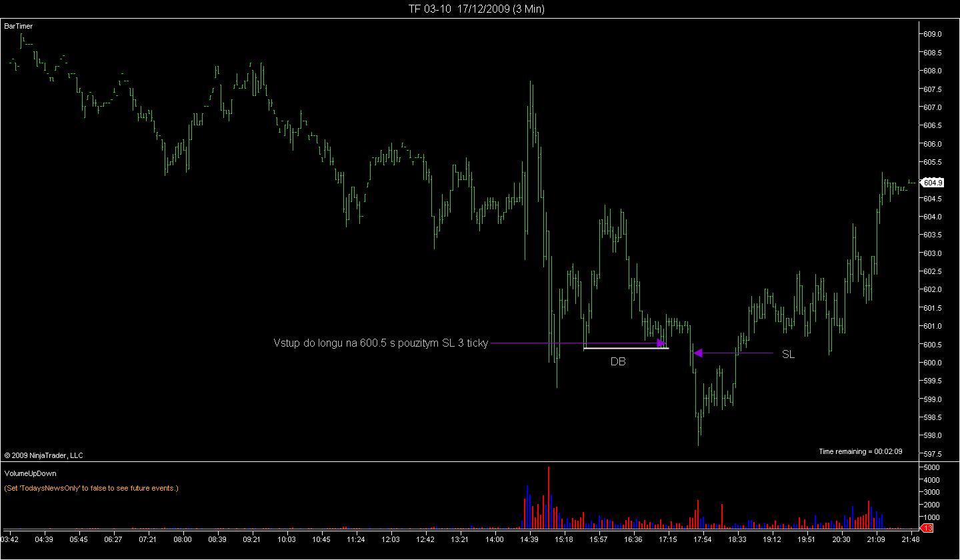Image resolution: width=960 pixels, height=560 pixels.
Task: Click the 04:39 time axis label
Action: coord(44,539)
